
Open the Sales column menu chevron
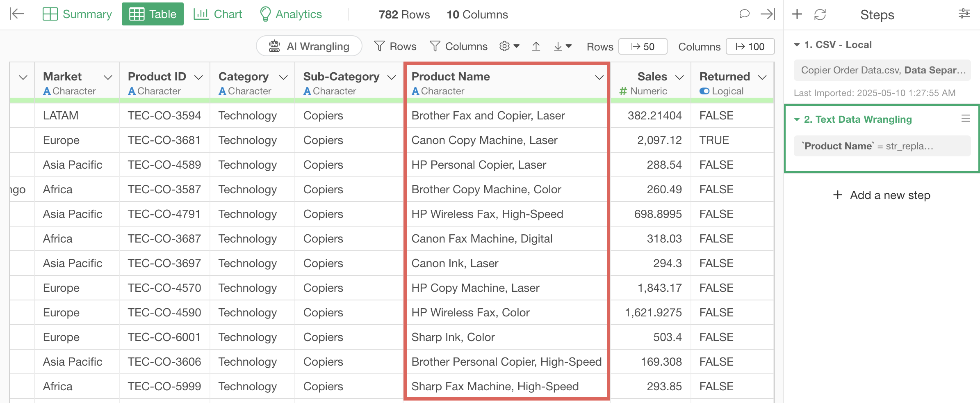click(x=679, y=77)
